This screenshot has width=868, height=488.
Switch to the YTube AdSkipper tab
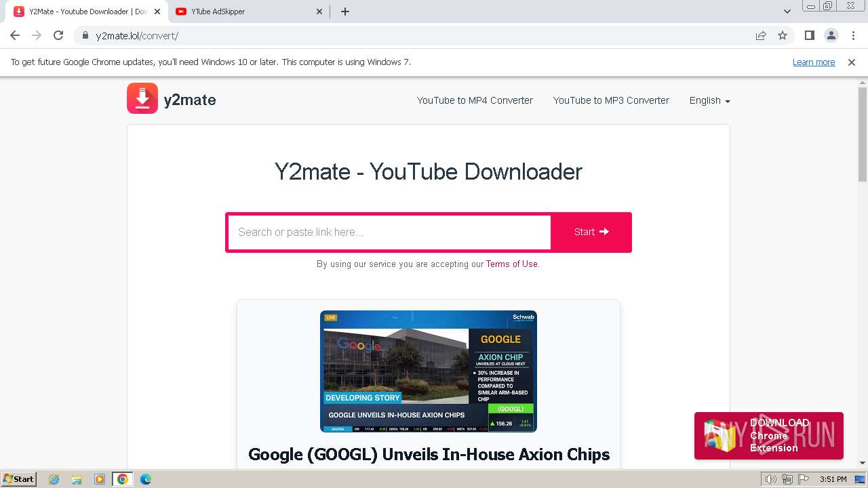(248, 12)
